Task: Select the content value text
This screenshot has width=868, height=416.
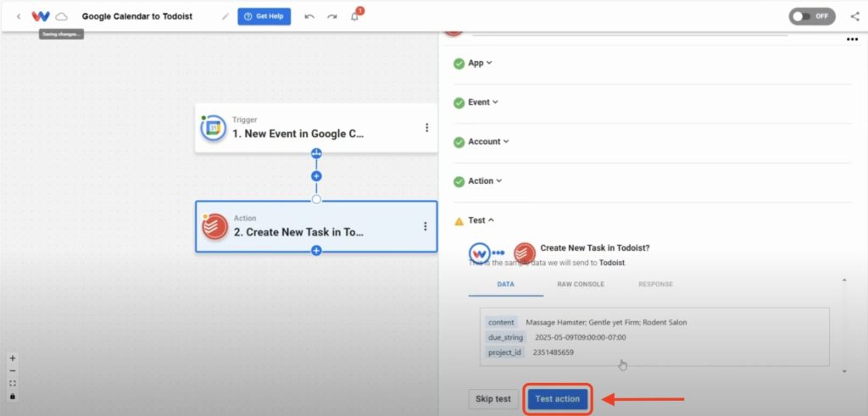Action: (606, 323)
